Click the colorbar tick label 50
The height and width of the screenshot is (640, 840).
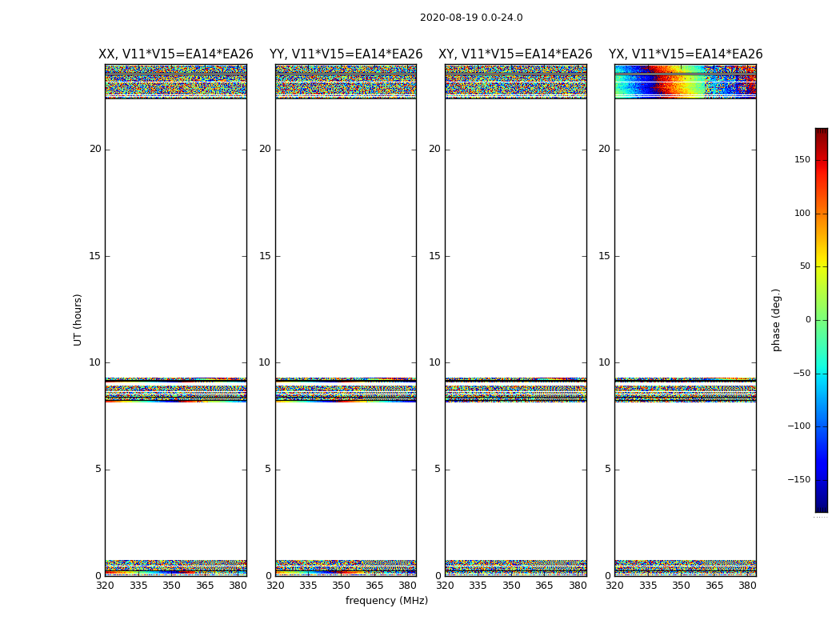(805, 266)
